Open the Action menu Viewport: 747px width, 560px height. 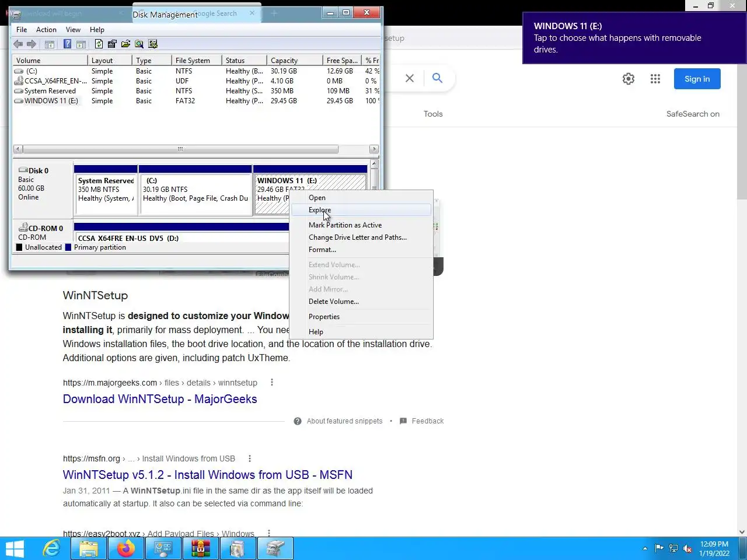46,30
